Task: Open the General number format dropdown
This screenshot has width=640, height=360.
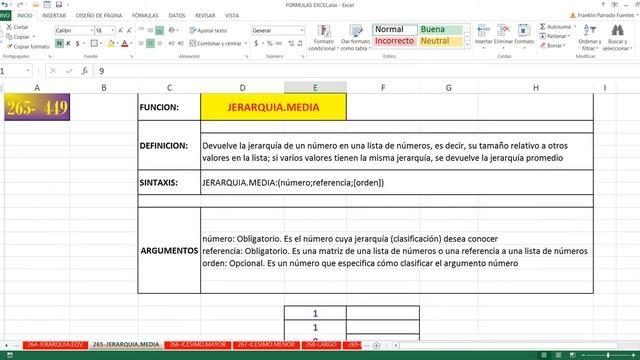Action: [x=302, y=31]
